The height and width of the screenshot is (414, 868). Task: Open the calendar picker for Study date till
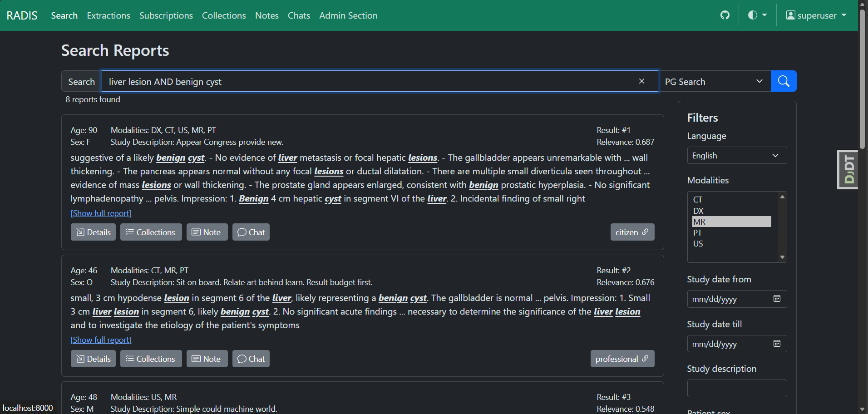pyautogui.click(x=776, y=344)
